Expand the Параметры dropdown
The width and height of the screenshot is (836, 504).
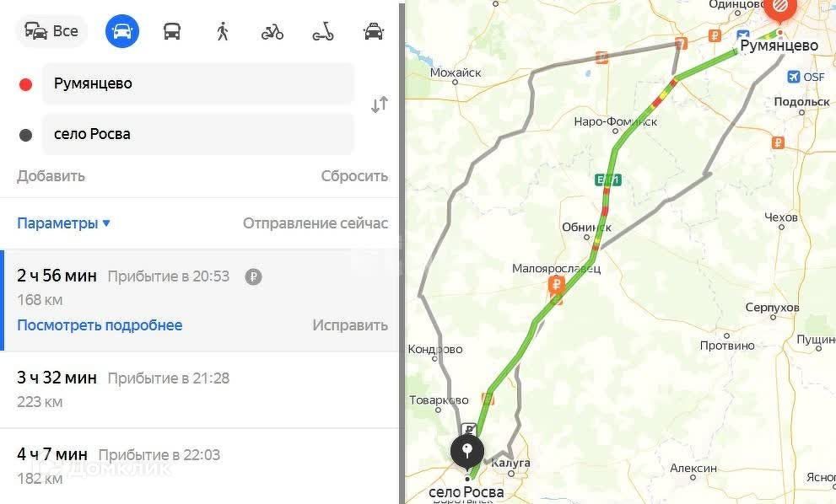(x=64, y=223)
